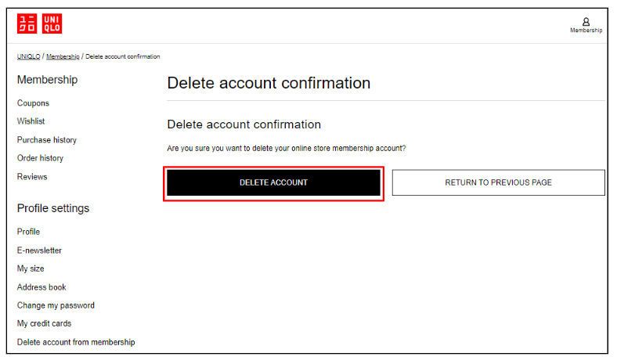This screenshot has height=364, width=617.
Task: Open Coupons in the sidebar
Action: (x=33, y=103)
